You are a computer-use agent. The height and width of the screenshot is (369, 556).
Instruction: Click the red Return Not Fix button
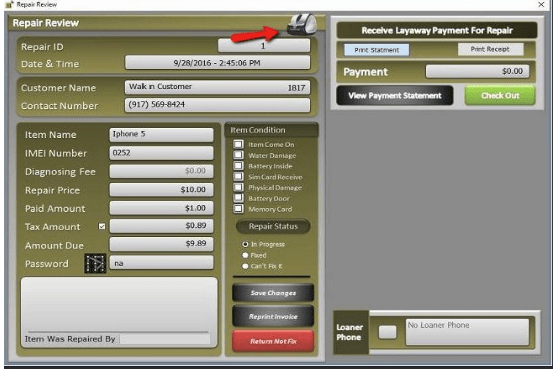273,341
